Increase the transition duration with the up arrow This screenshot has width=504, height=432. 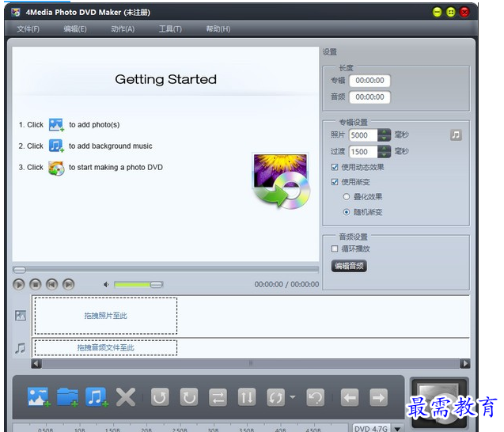(384, 148)
